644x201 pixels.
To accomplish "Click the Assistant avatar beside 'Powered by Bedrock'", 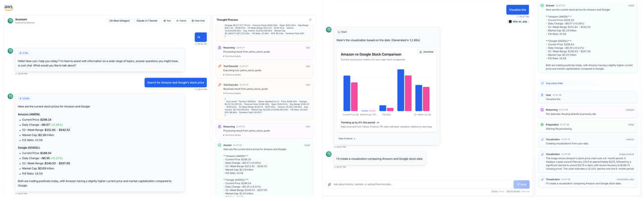I will click(x=10, y=20).
